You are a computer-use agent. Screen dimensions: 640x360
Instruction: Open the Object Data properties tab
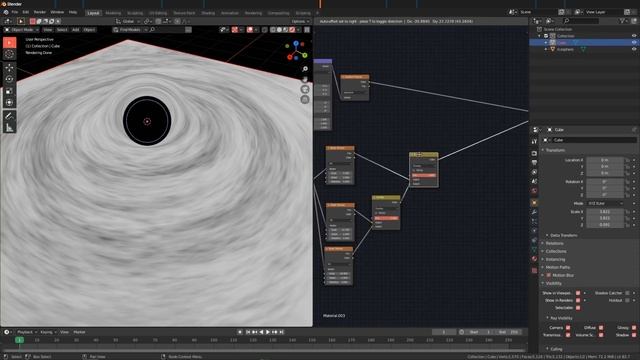click(534, 249)
